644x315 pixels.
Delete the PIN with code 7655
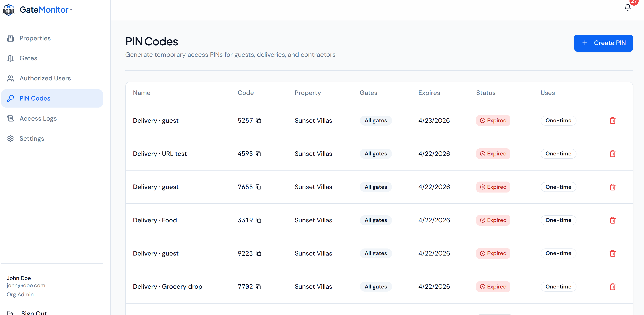613,187
